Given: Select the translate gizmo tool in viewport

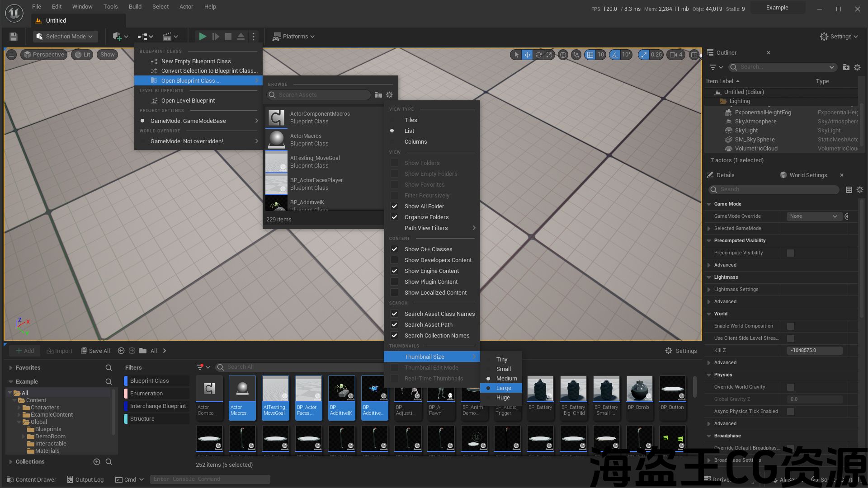Looking at the screenshot, I should pos(527,55).
